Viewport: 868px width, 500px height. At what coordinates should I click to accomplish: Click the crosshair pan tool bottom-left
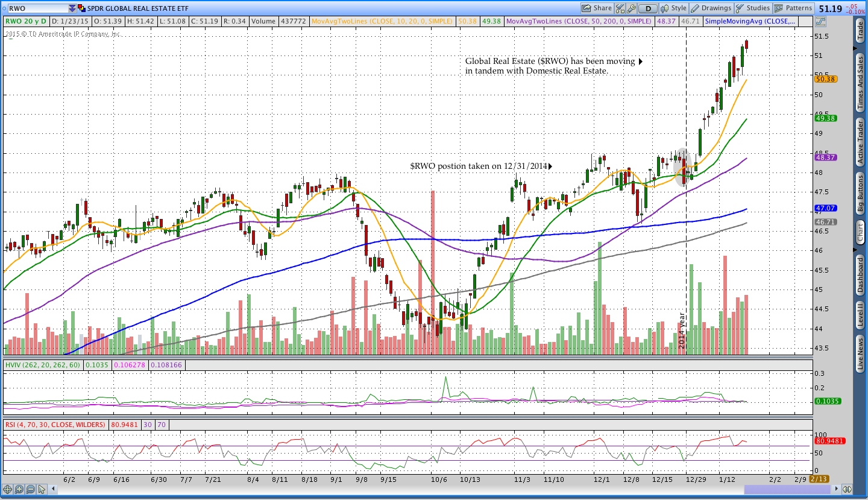point(7,489)
